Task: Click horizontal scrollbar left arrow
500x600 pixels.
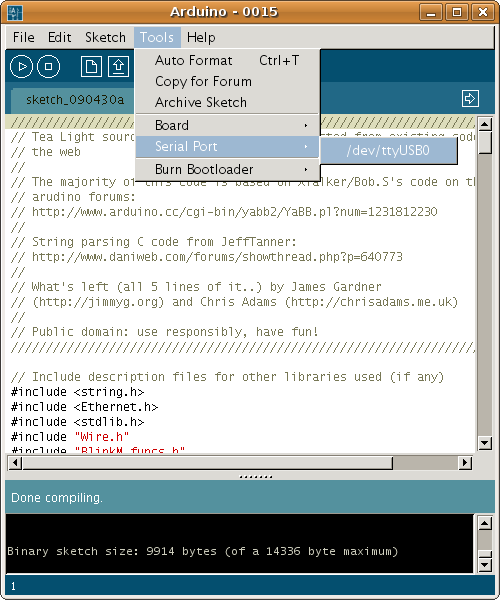Action: click(x=15, y=463)
